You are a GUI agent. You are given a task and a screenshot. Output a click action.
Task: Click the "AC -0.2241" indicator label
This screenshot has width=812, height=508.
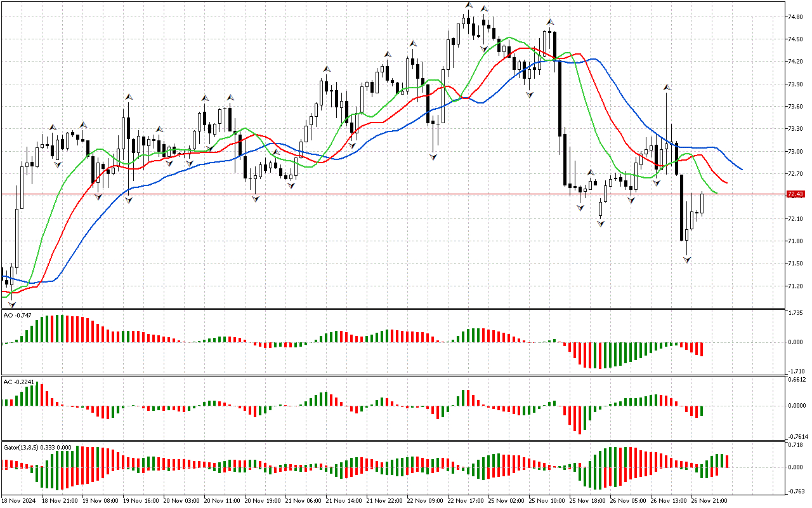18,382
